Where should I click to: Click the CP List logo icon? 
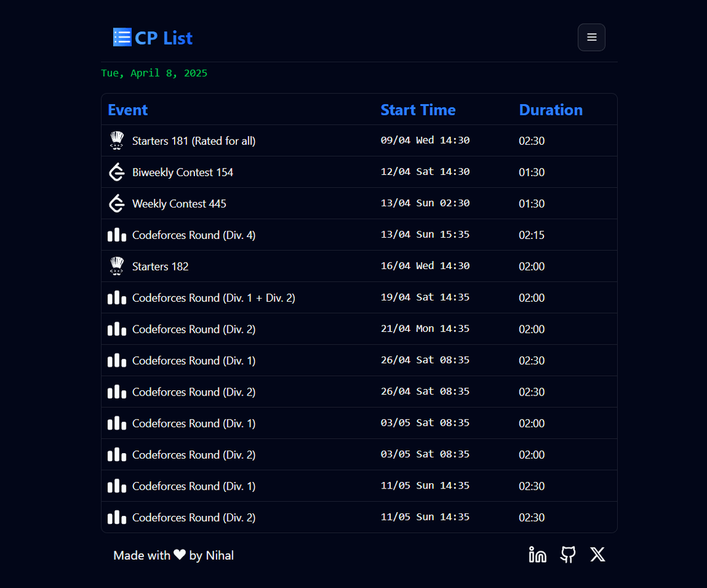point(122,37)
